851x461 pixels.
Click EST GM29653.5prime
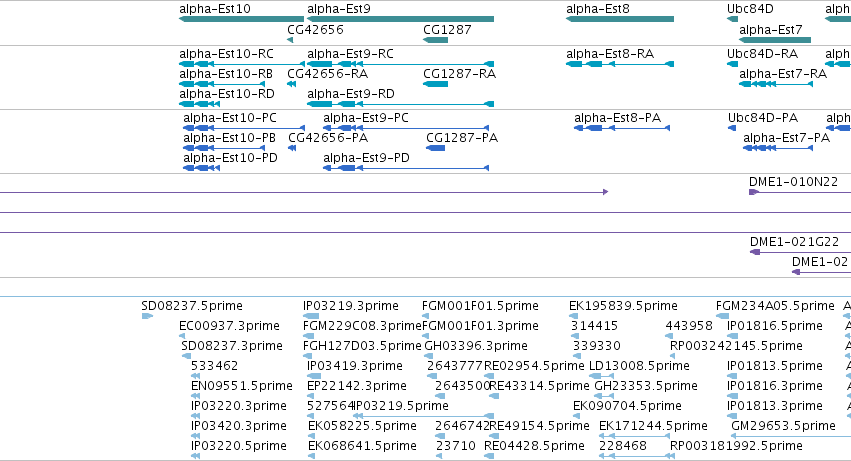click(783, 427)
